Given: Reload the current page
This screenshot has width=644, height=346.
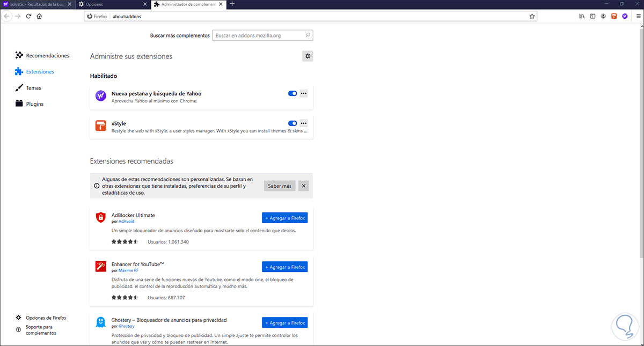Looking at the screenshot, I should 29,16.
